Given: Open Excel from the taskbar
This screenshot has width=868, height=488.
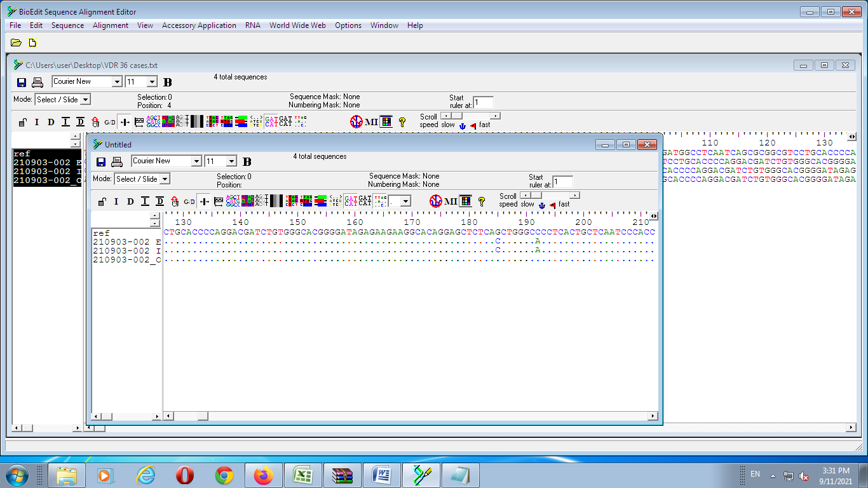Looking at the screenshot, I should click(x=302, y=475).
